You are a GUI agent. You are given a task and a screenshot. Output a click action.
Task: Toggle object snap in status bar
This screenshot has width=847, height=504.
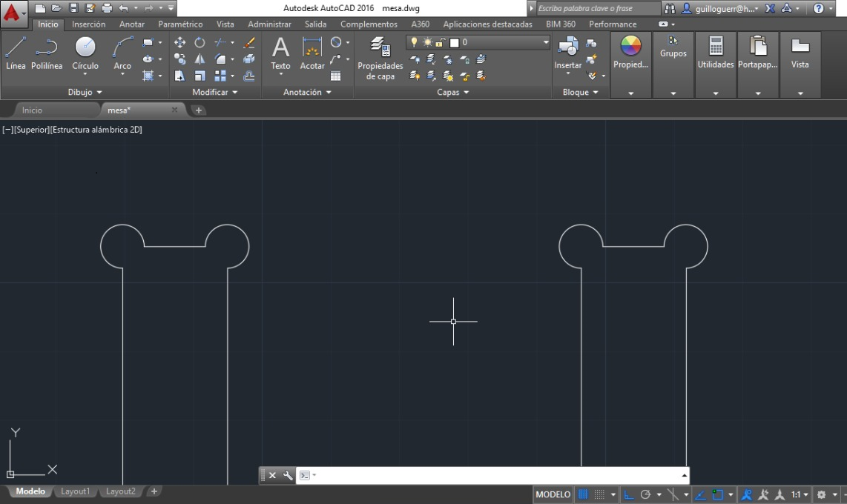click(x=717, y=494)
